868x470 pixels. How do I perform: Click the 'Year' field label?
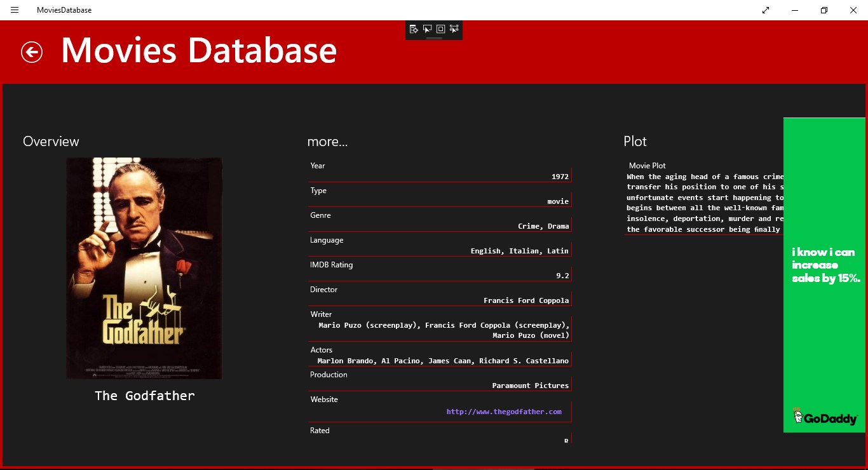click(318, 166)
